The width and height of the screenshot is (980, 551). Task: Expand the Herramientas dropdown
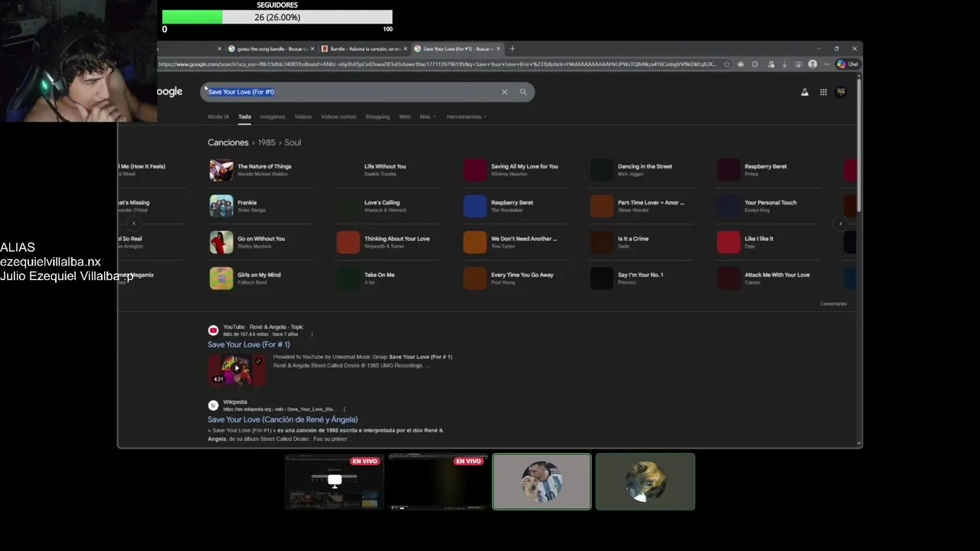point(466,117)
